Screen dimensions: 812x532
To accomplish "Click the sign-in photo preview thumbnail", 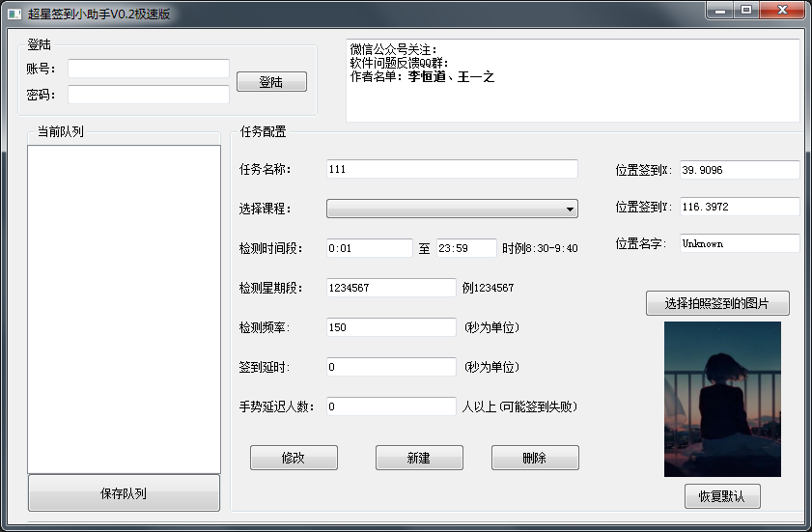I will (x=722, y=399).
